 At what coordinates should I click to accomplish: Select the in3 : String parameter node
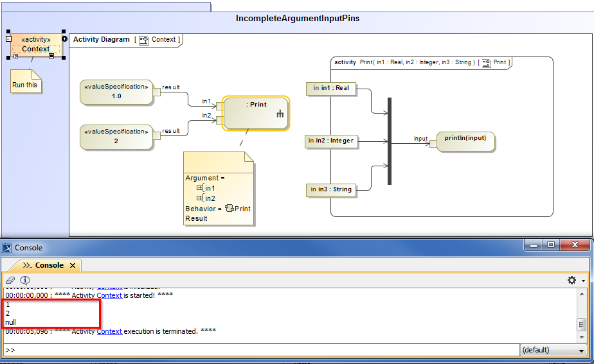(331, 189)
